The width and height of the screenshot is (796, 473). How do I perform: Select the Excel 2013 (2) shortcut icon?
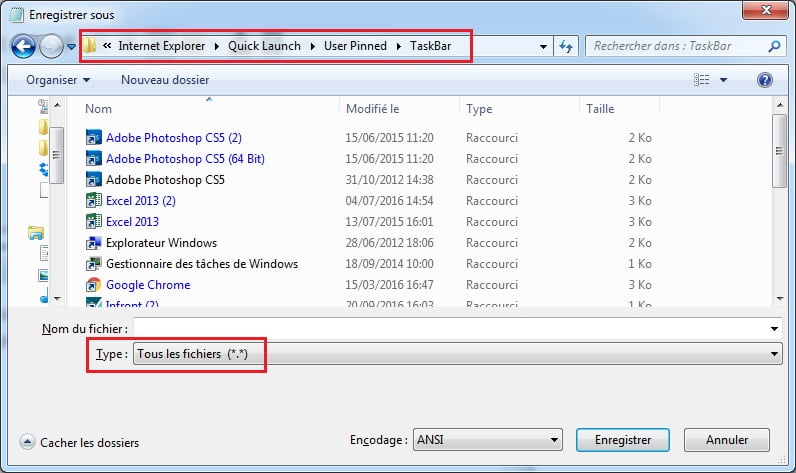(93, 200)
